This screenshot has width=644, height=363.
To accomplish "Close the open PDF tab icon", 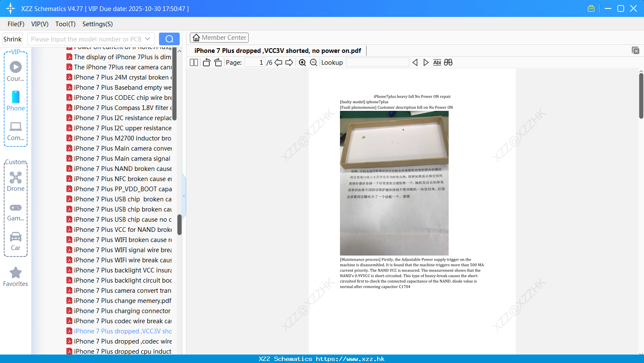I will click(x=636, y=50).
